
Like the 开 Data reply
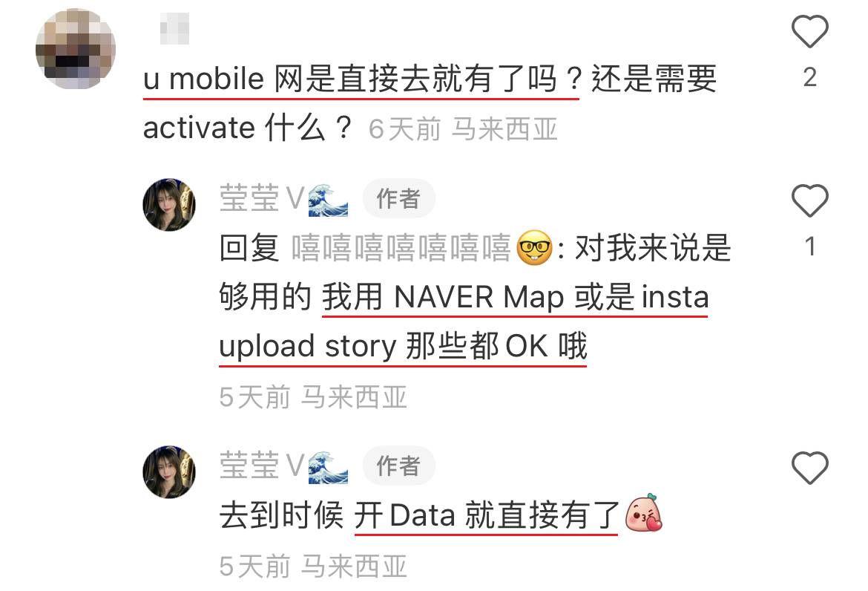(809, 468)
